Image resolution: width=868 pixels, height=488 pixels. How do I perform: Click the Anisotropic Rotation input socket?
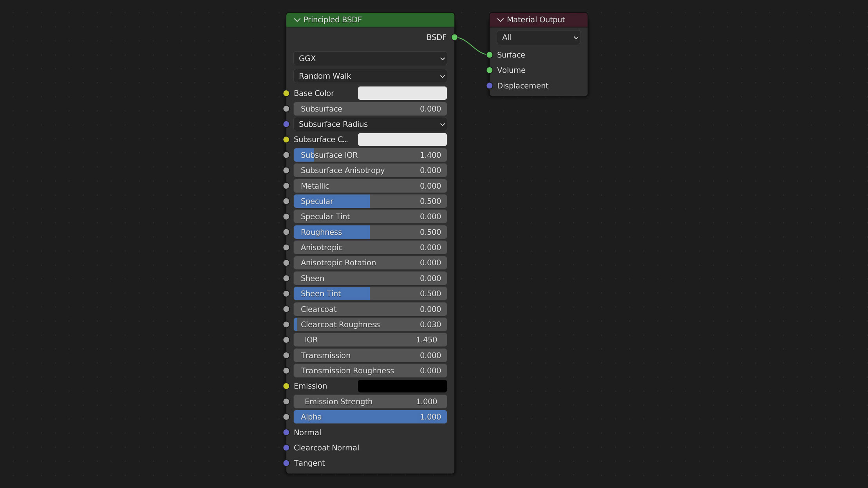[x=286, y=263]
